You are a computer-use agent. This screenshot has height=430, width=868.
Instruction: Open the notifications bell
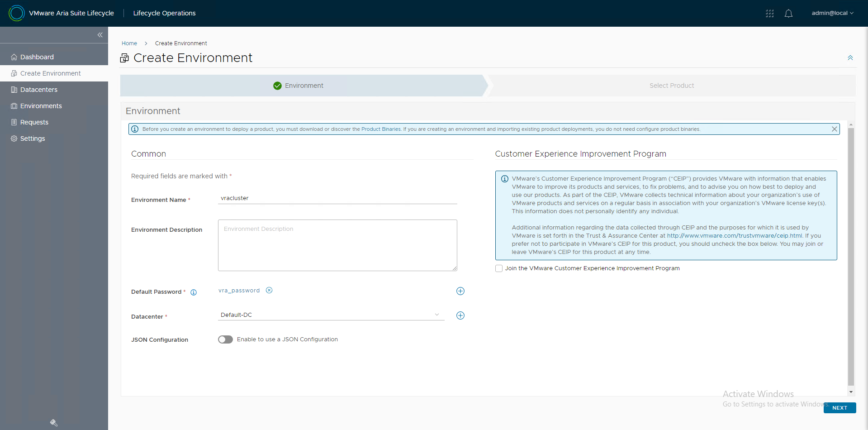point(788,14)
